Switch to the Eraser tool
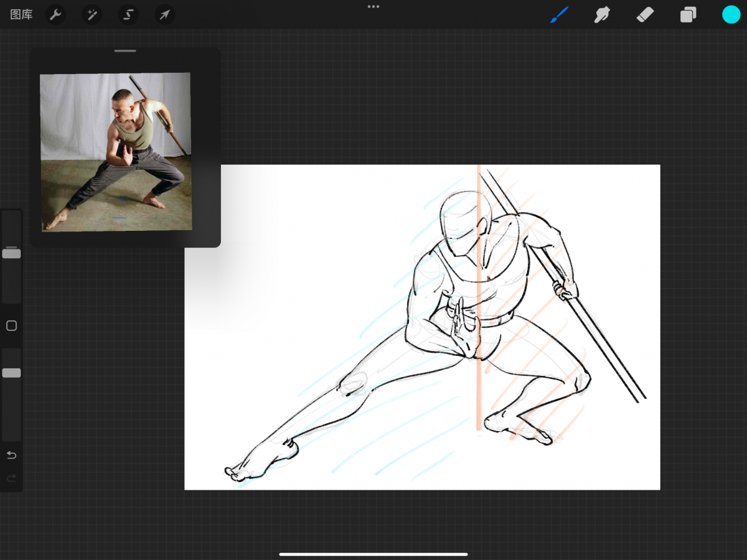Screen dimensions: 747x560 (645, 14)
